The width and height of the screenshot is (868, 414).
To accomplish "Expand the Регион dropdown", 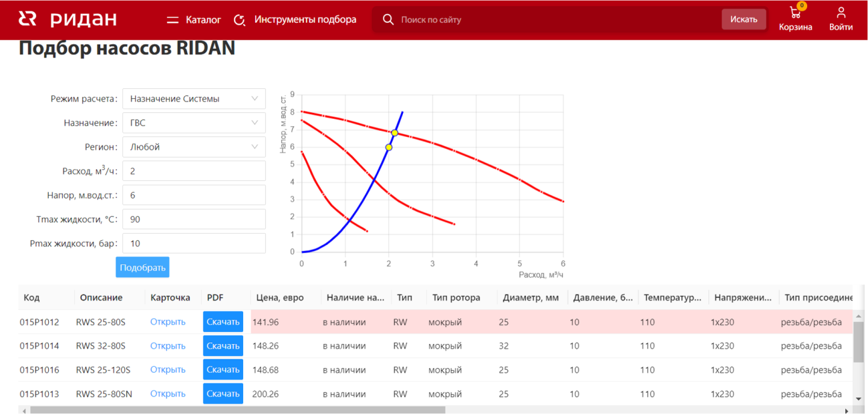I will (194, 147).
